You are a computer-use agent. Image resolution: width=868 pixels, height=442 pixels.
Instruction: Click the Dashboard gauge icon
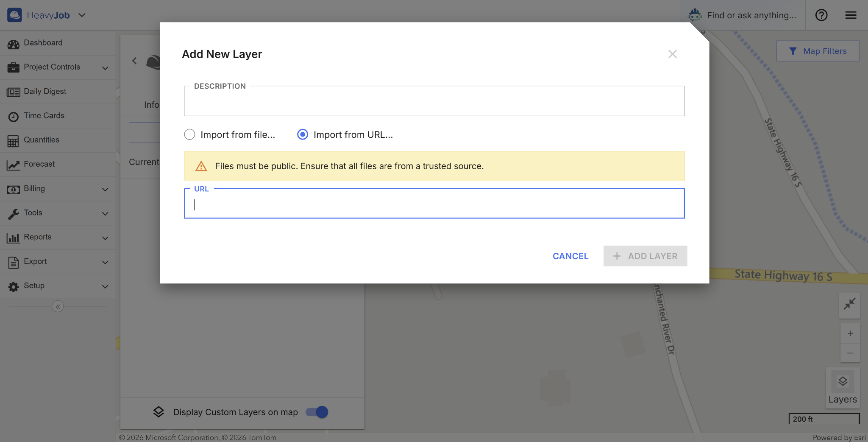point(13,44)
